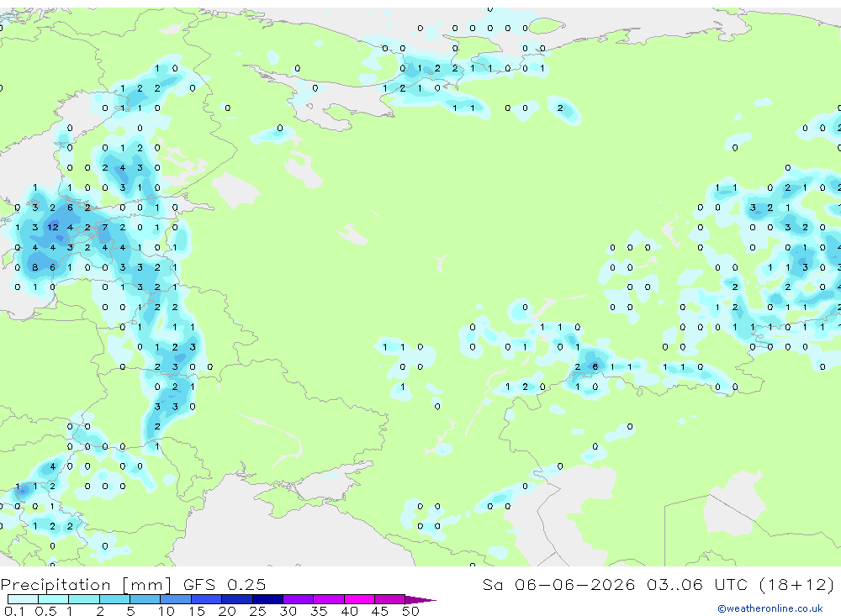
Task: Click the legend scale label '50'
Action: (x=410, y=611)
